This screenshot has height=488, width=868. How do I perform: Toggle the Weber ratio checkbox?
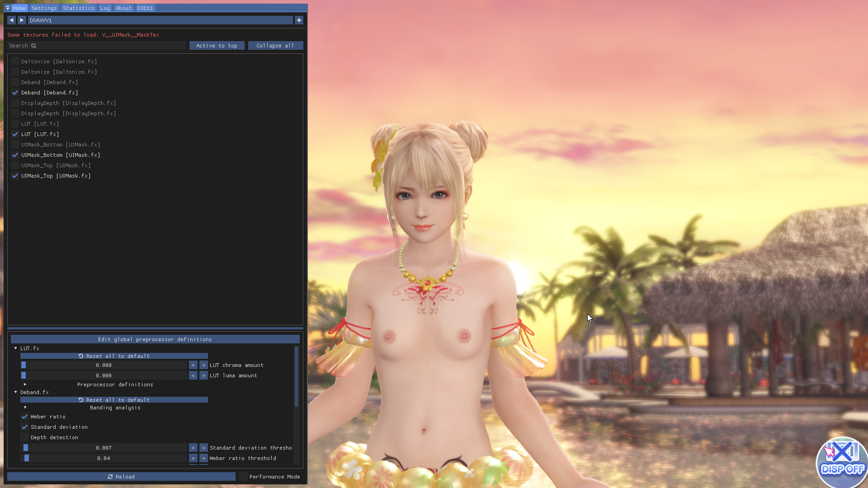pos(24,417)
